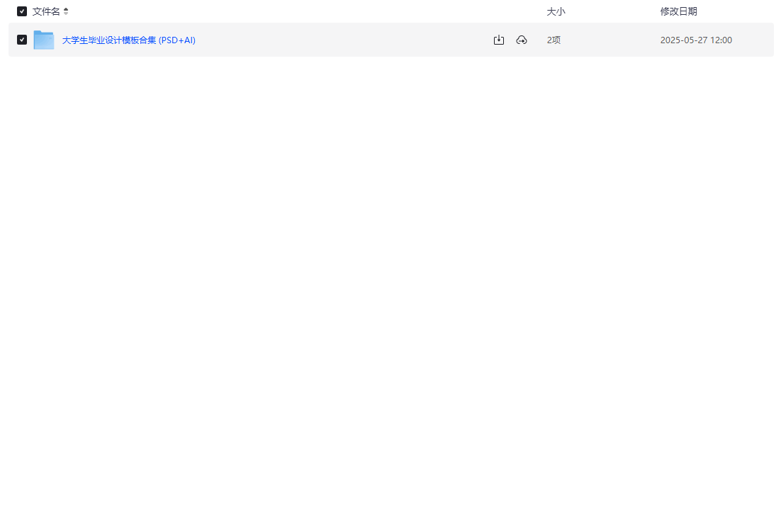Save the folder to cloud drive
Viewport: 781px width, 532px height.
[x=522, y=40]
